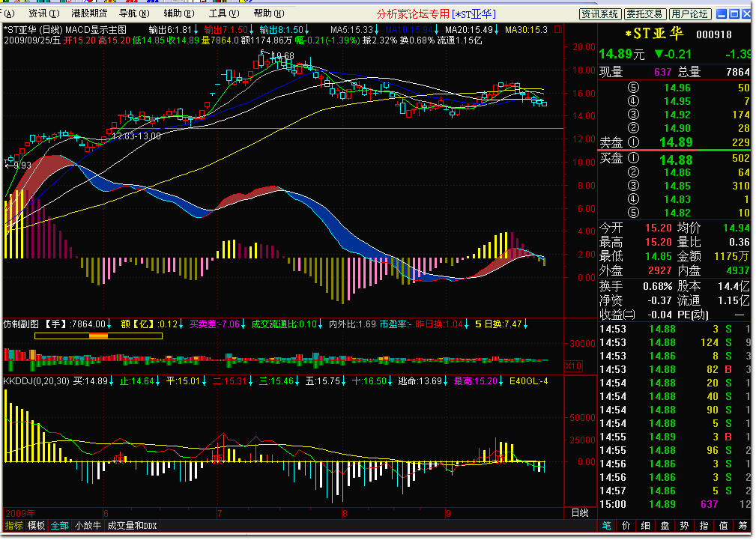Switch to the 模板 bottom tab
756x540 pixels.
click(x=36, y=526)
